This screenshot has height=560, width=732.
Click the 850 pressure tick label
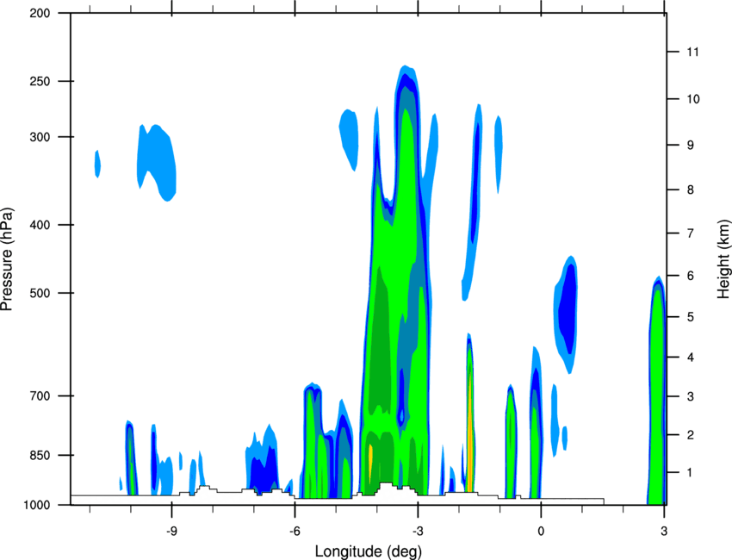[40, 455]
